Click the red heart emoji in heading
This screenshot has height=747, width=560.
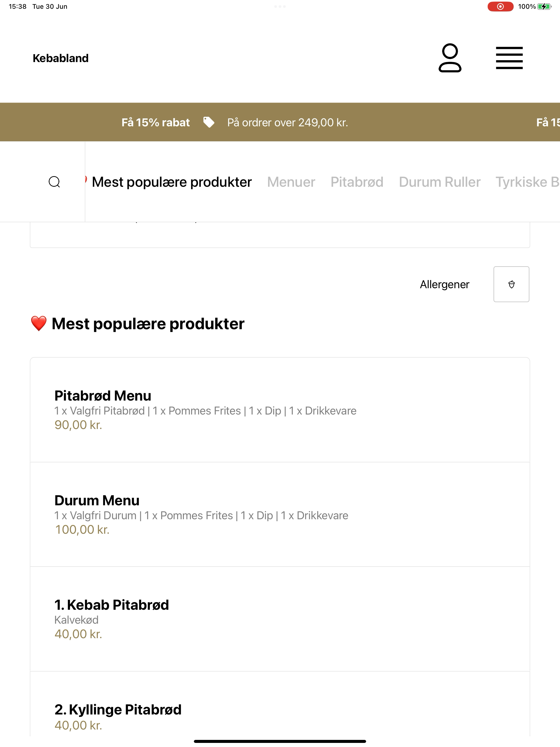tap(39, 323)
